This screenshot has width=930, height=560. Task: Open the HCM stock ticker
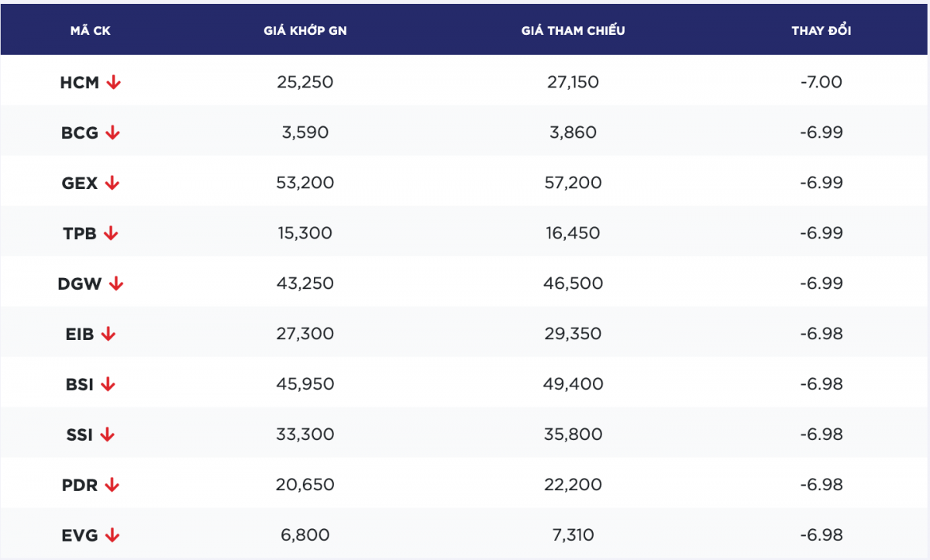pos(79,82)
